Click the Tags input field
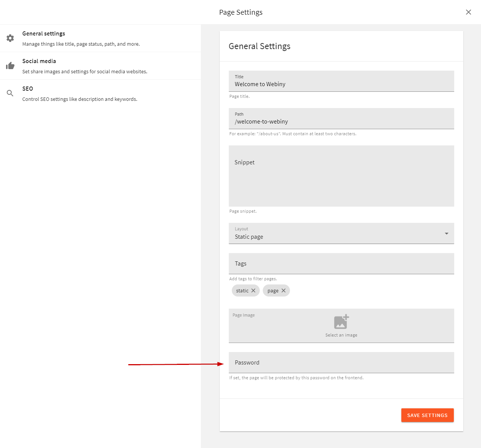Image resolution: width=481 pixels, height=448 pixels. click(341, 263)
